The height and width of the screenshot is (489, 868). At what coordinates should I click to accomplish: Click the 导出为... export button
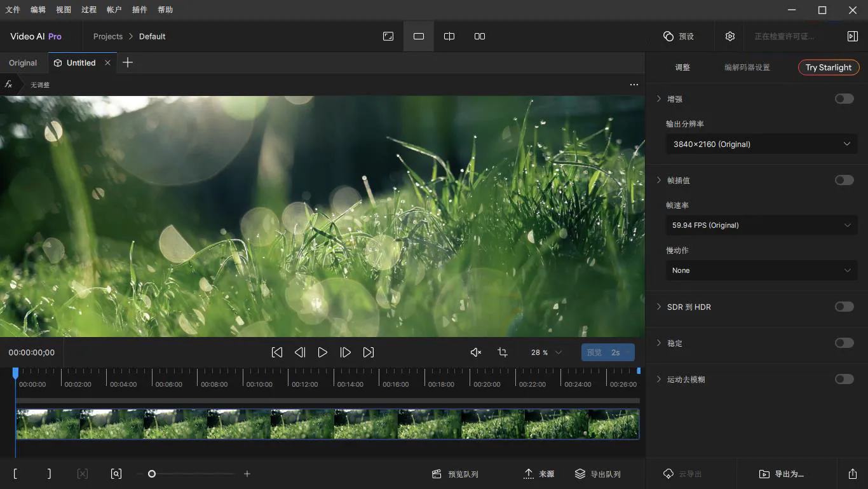(782, 474)
